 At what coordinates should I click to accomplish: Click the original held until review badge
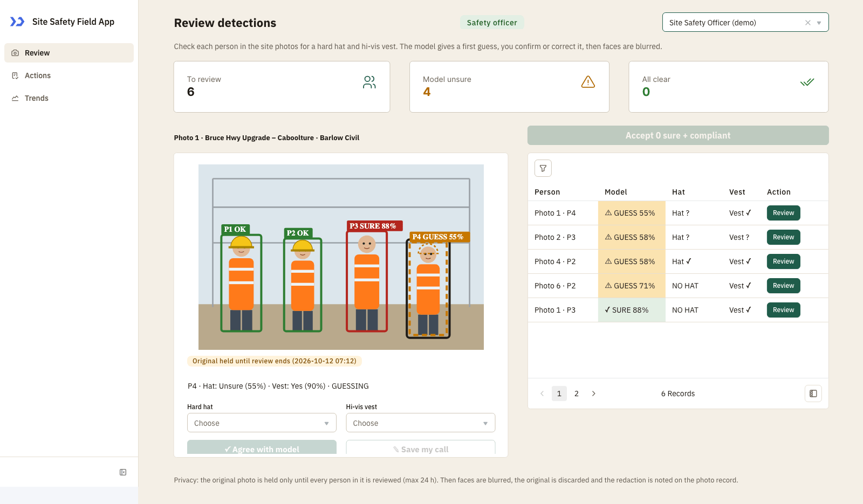(274, 361)
